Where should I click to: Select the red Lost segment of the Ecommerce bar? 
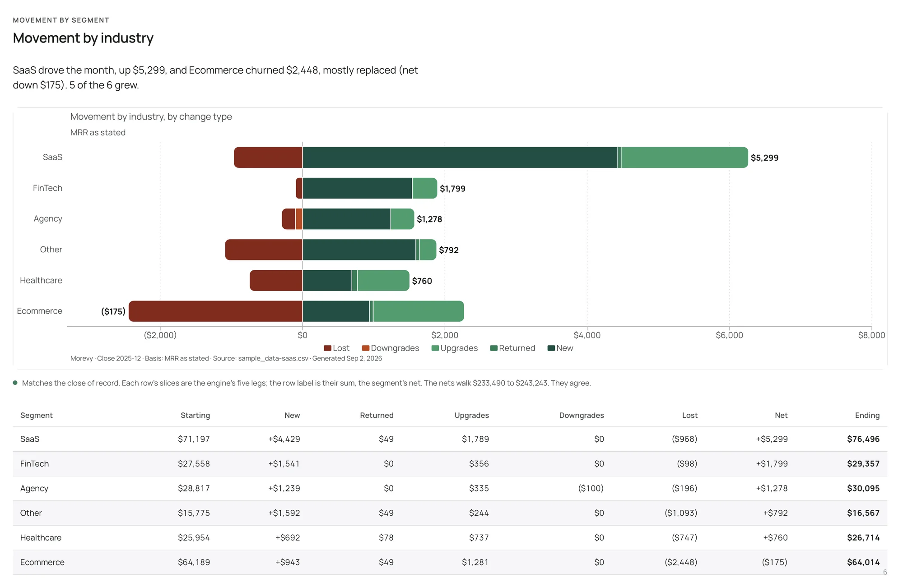pos(215,311)
